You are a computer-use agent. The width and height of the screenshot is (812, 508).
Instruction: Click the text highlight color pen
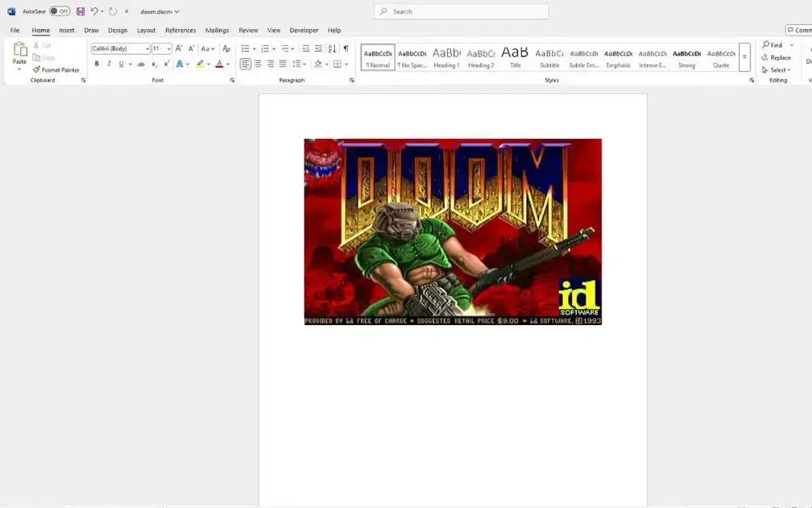tap(200, 65)
